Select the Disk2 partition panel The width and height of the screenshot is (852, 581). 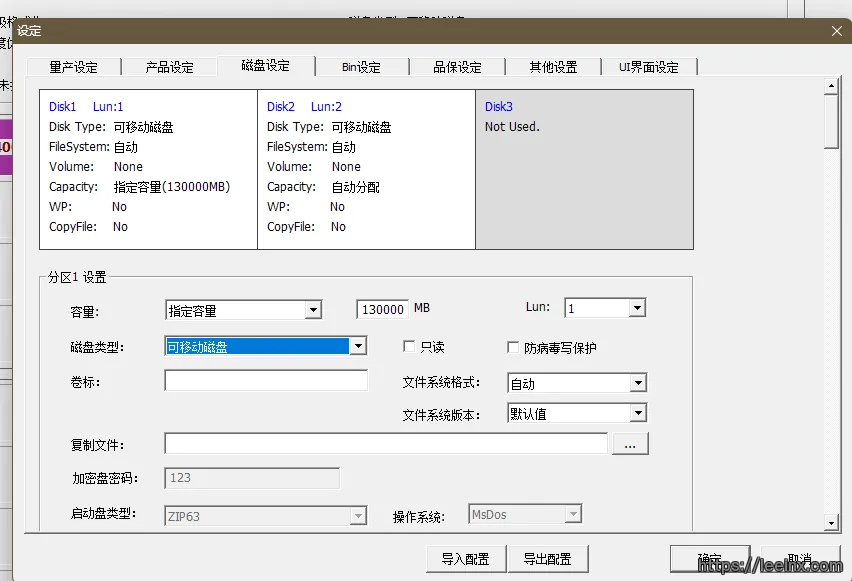click(366, 168)
